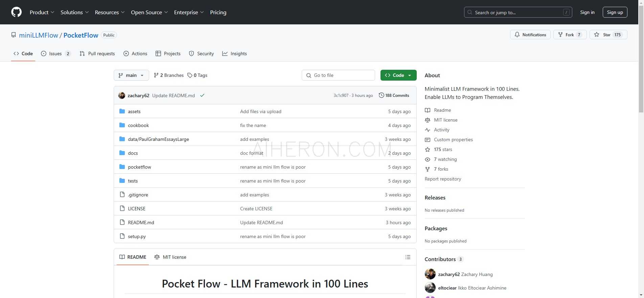
Task: Click the Sign in link
Action: point(587,12)
